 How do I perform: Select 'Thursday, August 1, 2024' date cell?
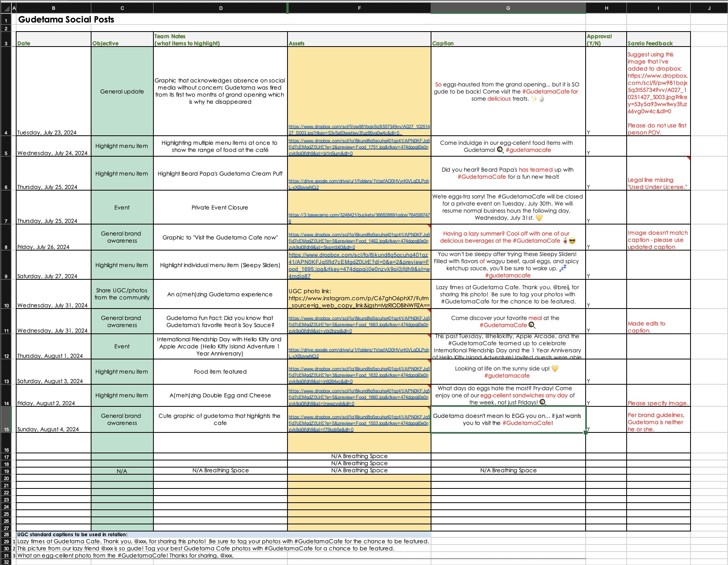[x=54, y=346]
